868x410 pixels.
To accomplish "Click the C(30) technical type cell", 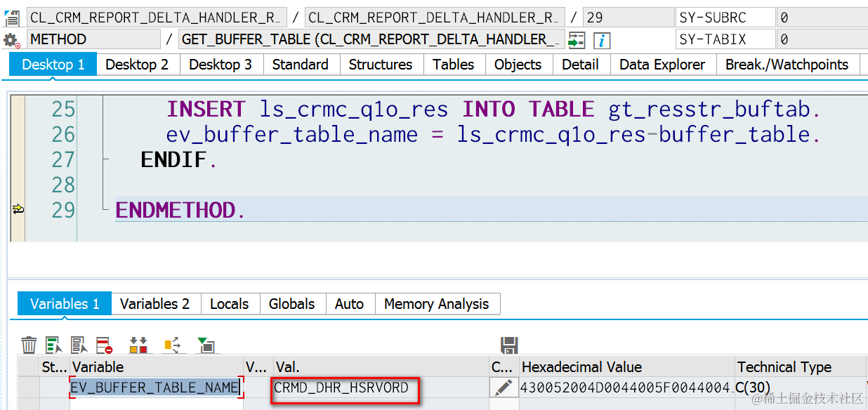I will point(800,388).
